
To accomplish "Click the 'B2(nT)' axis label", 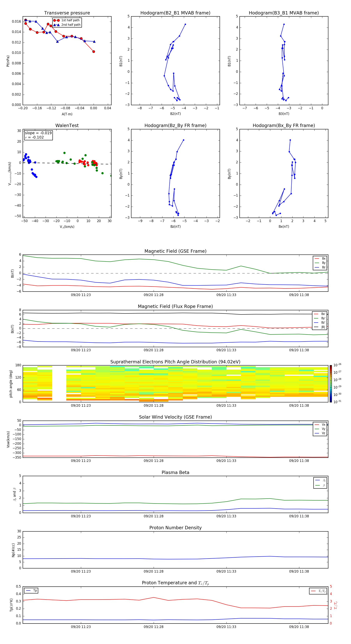I will (x=175, y=114).
